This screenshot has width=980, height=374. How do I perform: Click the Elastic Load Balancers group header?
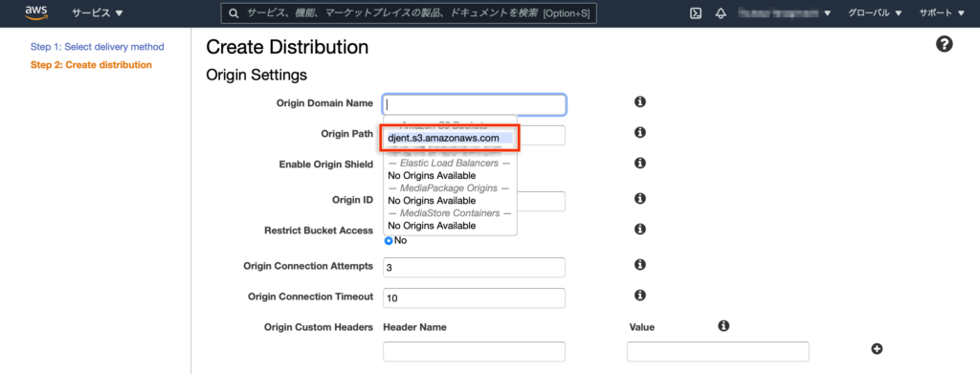[x=450, y=163]
